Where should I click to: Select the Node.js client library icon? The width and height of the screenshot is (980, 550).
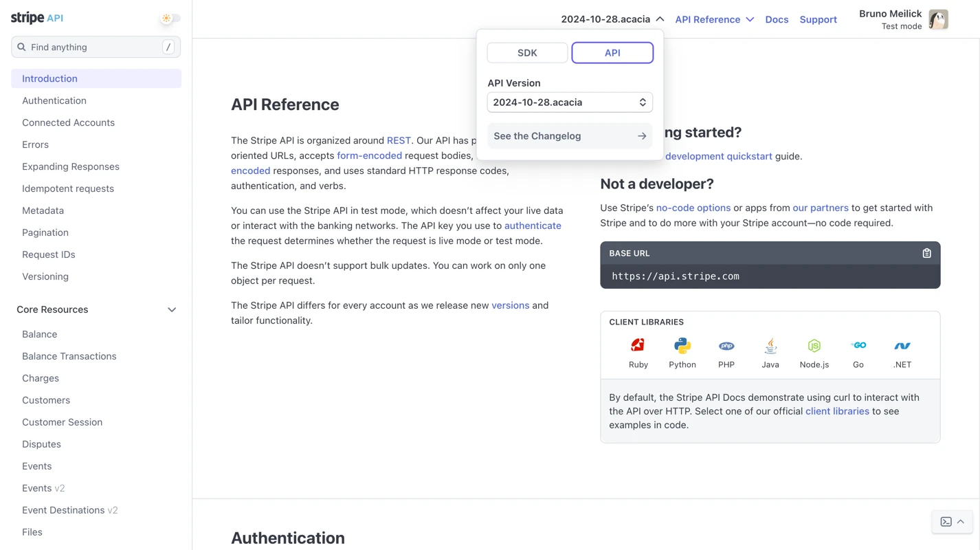point(814,346)
